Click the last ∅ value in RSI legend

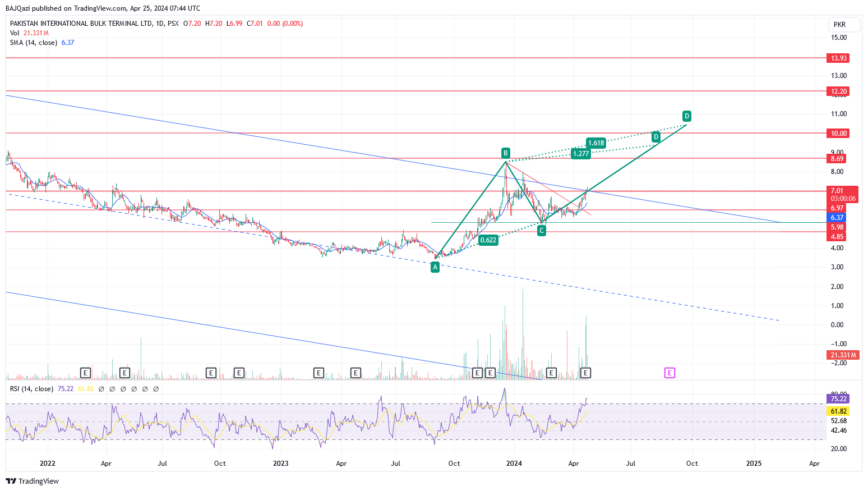tap(156, 389)
